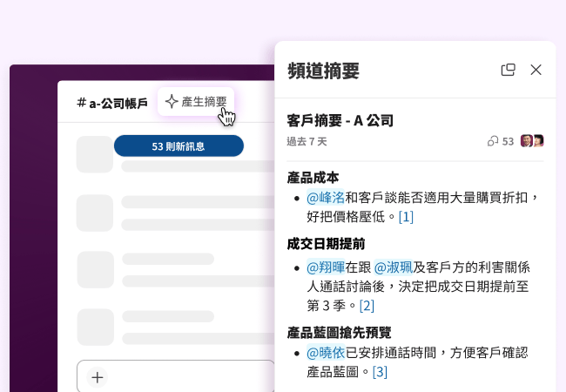Select the @淑珮 mention

click(393, 267)
